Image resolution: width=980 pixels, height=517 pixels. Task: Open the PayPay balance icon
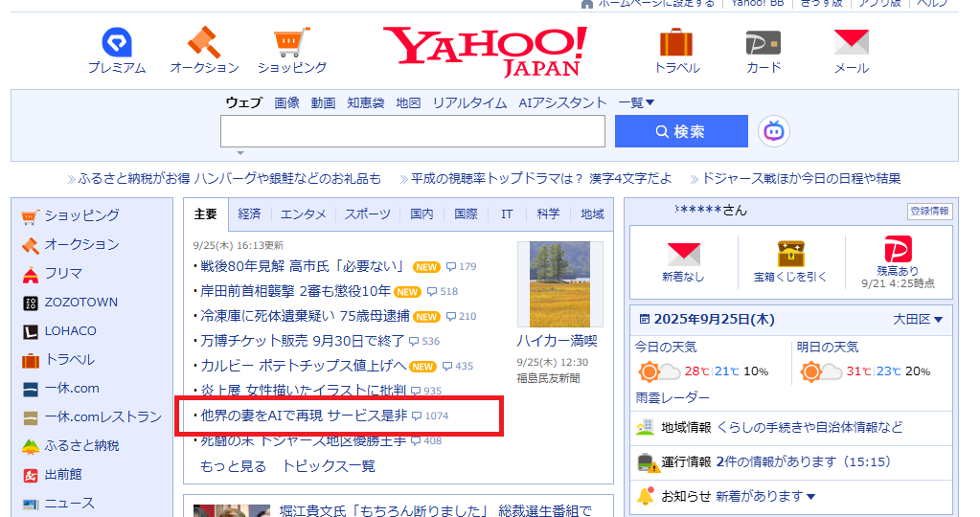pyautogui.click(x=898, y=252)
